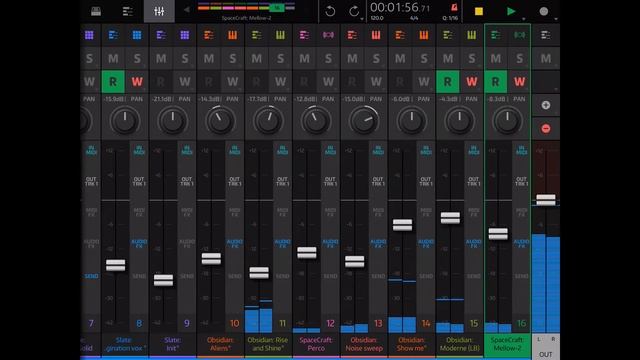The image size is (640, 360).
Task: Open MIDI FX on track 10
Action: click(x=234, y=212)
